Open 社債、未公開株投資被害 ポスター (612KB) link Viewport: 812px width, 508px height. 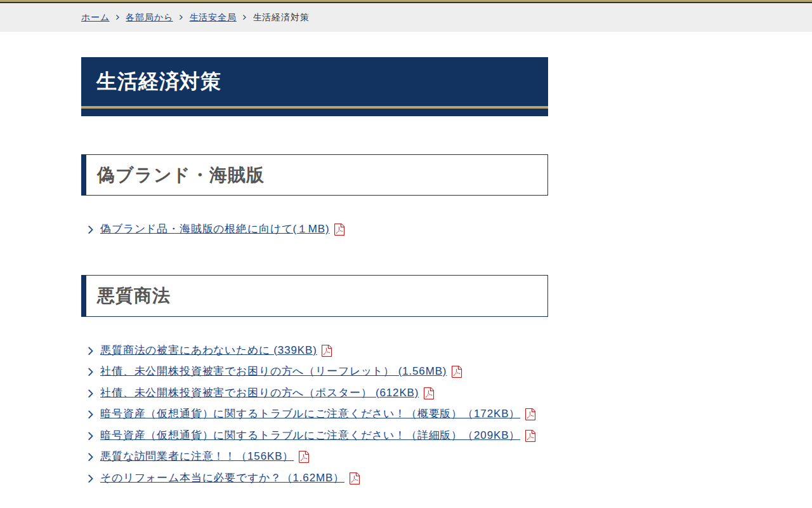tap(259, 393)
